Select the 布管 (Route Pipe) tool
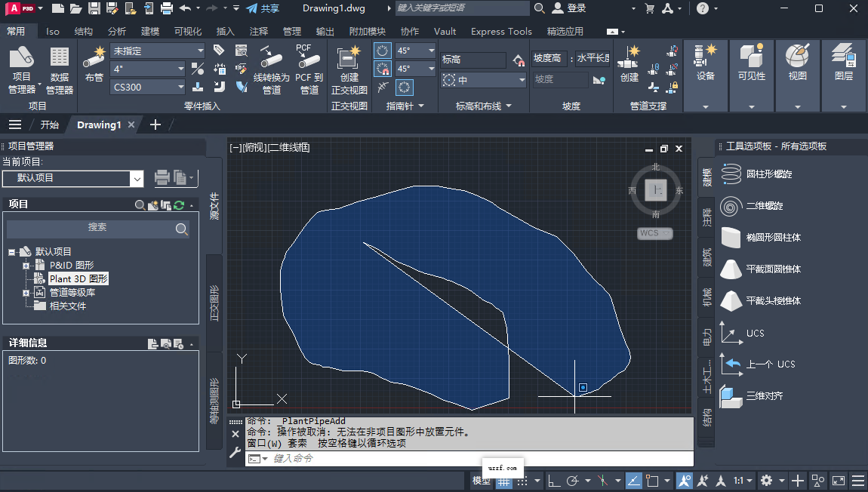This screenshot has width=868, height=492. 94,66
